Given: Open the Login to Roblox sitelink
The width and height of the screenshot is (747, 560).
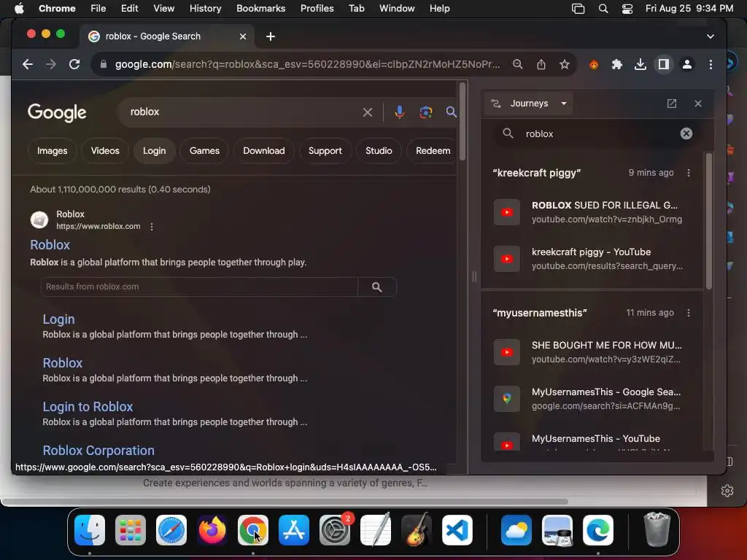Looking at the screenshot, I should coord(88,407).
